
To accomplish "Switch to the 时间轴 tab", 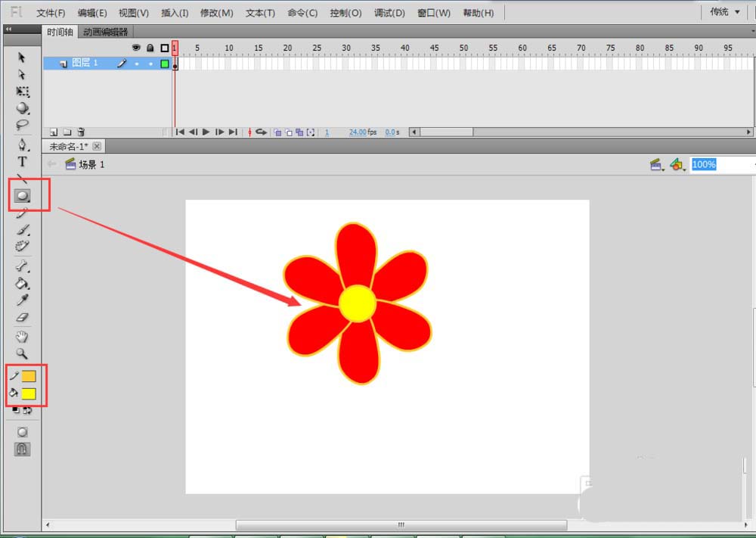I will click(60, 32).
